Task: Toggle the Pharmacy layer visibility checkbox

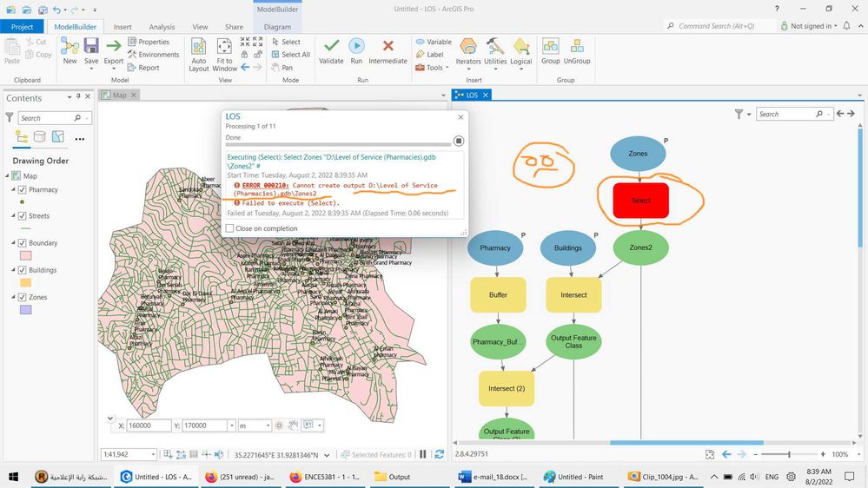Action: tap(22, 190)
